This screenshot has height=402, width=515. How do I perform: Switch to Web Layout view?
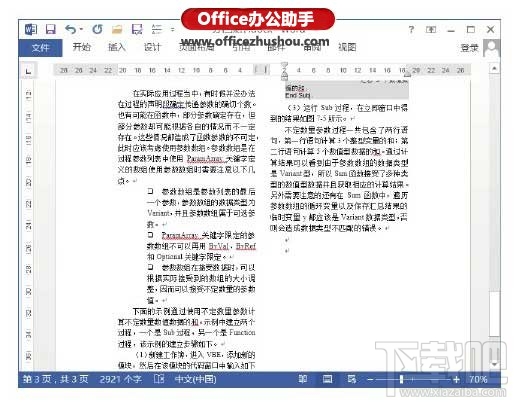point(352,379)
